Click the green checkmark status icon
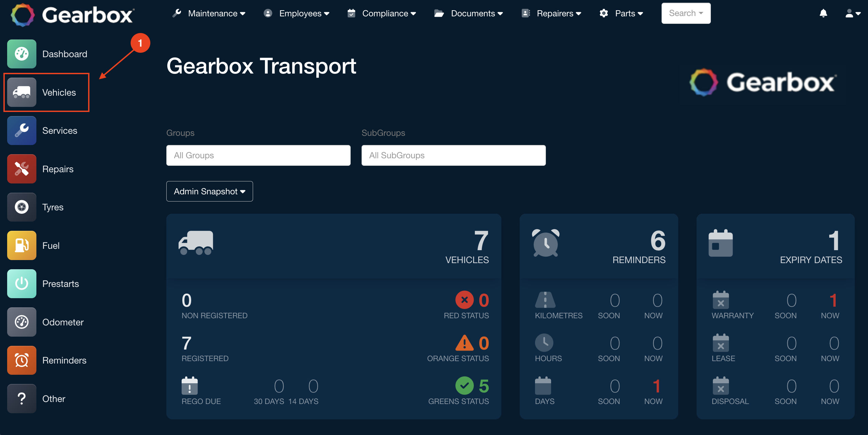Viewport: 868px width, 435px height. click(x=464, y=386)
